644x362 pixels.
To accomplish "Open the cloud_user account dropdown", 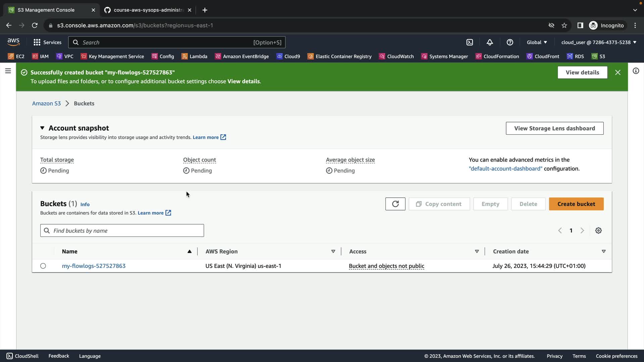I will 599,42.
